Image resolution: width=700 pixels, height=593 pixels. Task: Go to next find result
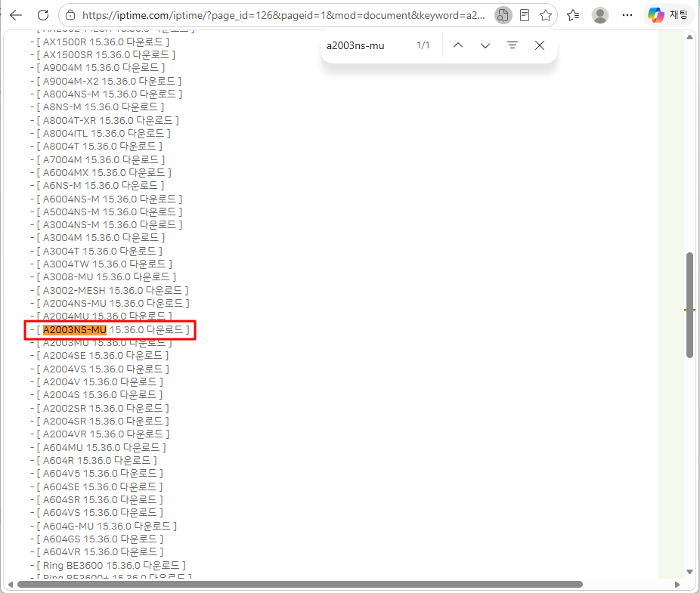pos(485,45)
